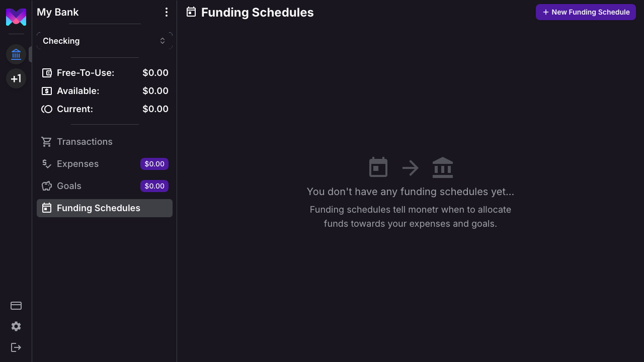Click the Goals piggy bank icon

(47, 186)
